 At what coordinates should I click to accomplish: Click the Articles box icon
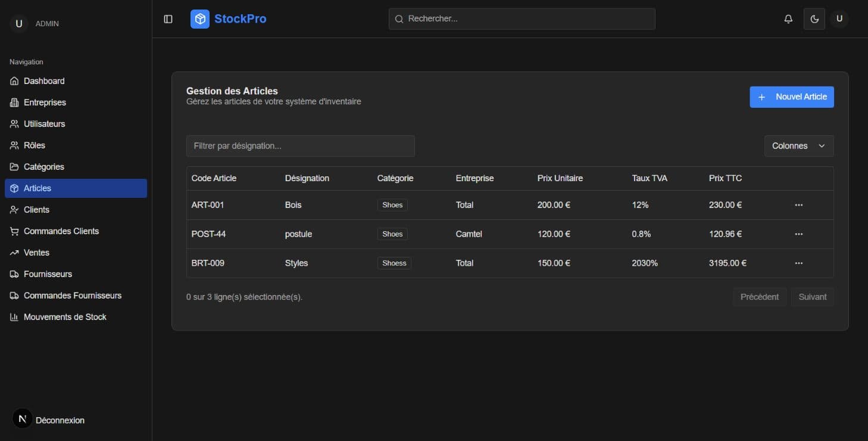(14, 188)
